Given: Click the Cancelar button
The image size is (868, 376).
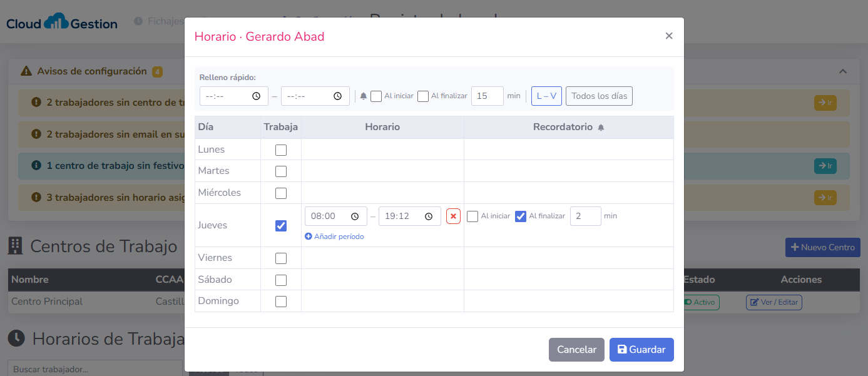Looking at the screenshot, I should tap(576, 350).
